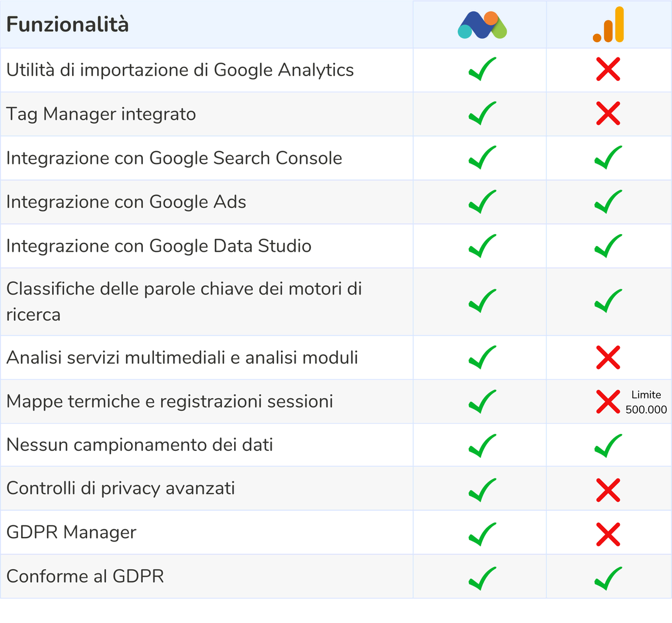Click red cross beside Limite 500.000

[x=608, y=402]
